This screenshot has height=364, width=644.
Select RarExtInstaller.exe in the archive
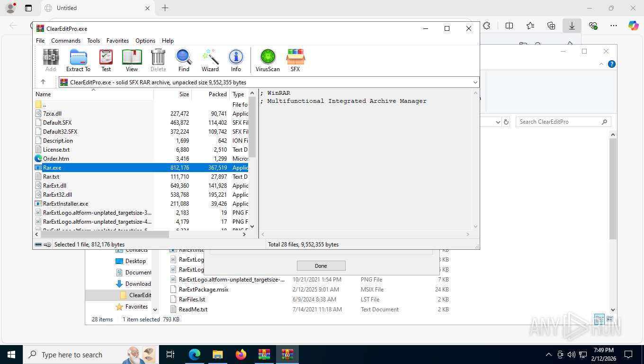tap(141, 204)
